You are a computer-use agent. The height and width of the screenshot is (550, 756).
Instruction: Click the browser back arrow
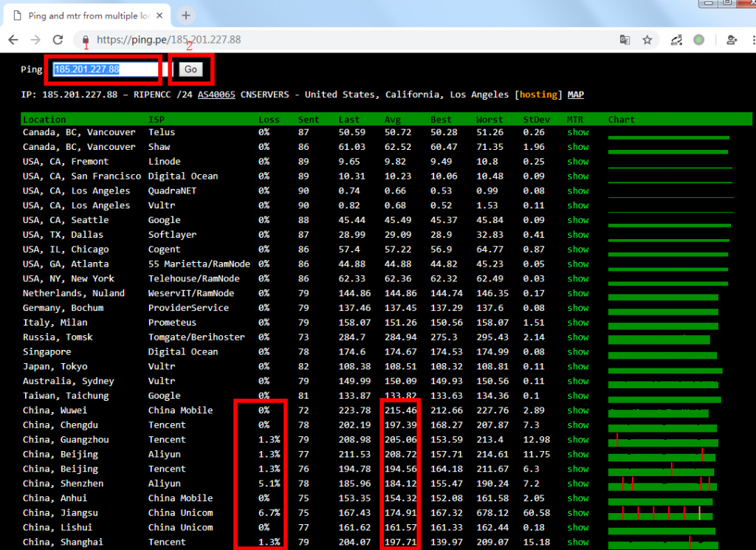click(14, 40)
